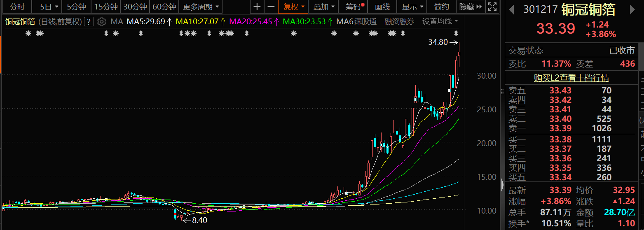Click 购买L2查看十档行情 link
644x230 pixels.
(571, 78)
